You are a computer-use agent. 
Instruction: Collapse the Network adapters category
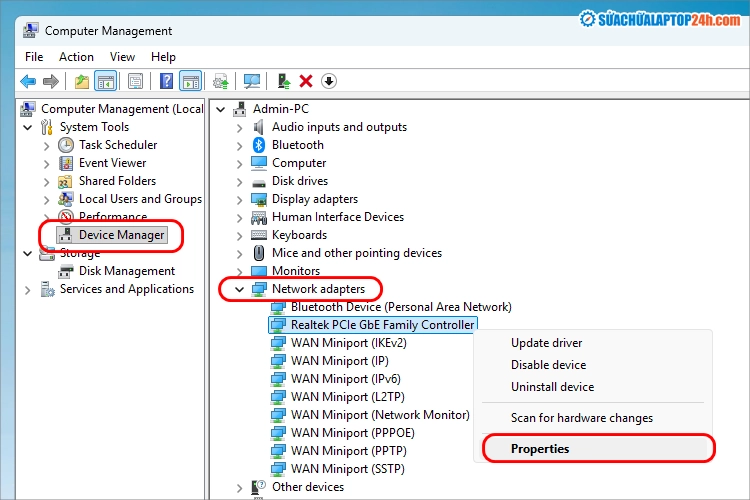tap(239, 289)
